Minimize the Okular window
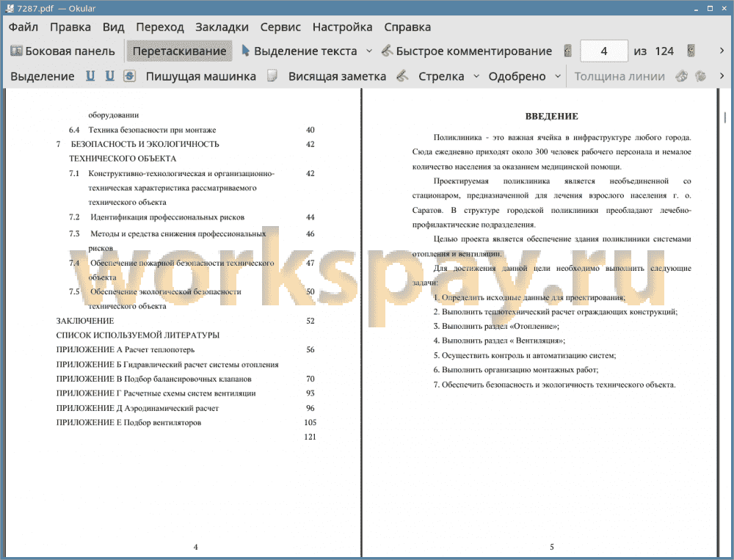This screenshot has width=734, height=560. [696, 8]
